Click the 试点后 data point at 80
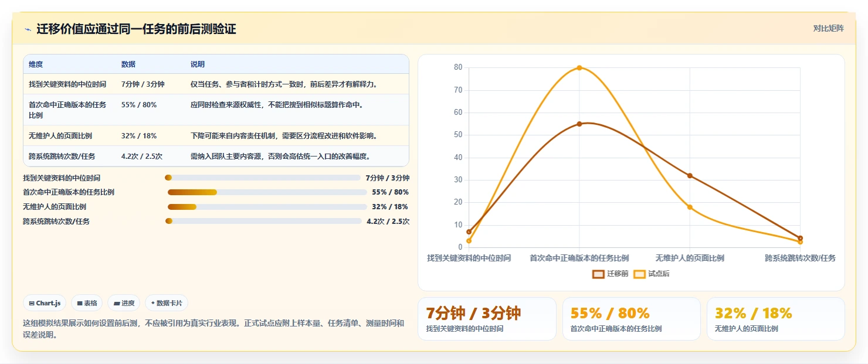The image size is (868, 364). [x=579, y=68]
